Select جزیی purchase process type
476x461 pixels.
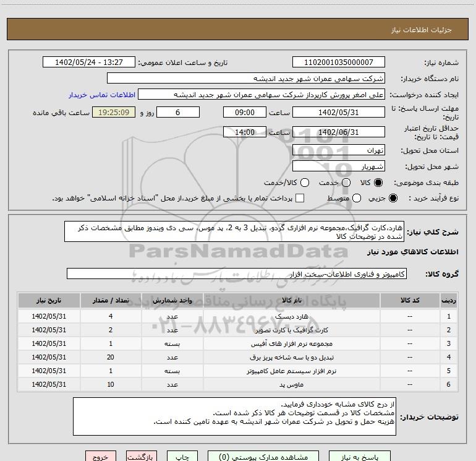tap(394, 198)
